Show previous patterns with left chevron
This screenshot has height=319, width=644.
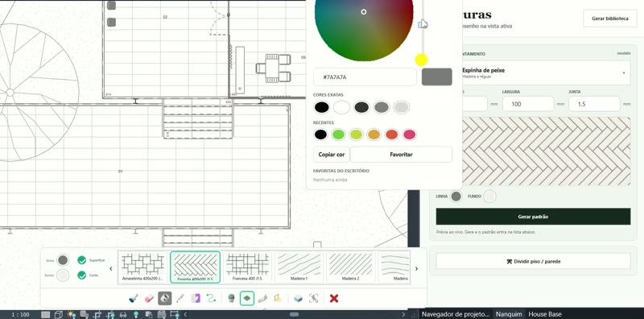[x=111, y=268]
